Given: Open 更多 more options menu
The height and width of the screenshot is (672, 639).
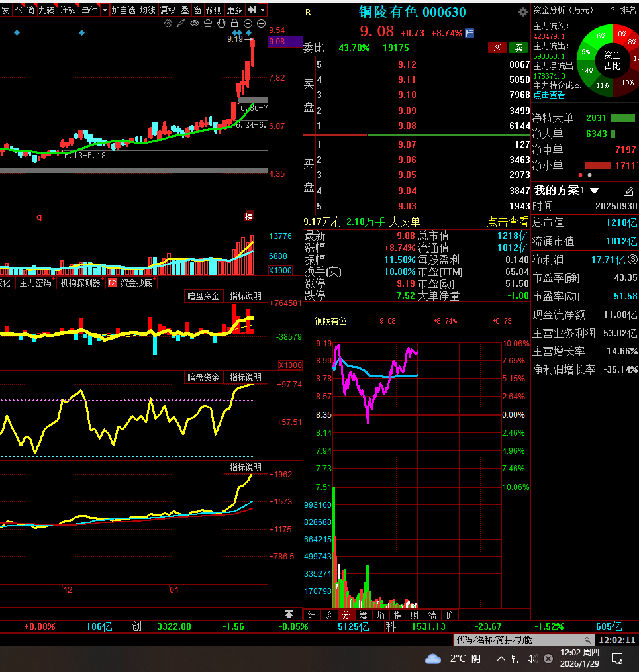Looking at the screenshot, I should click(234, 10).
